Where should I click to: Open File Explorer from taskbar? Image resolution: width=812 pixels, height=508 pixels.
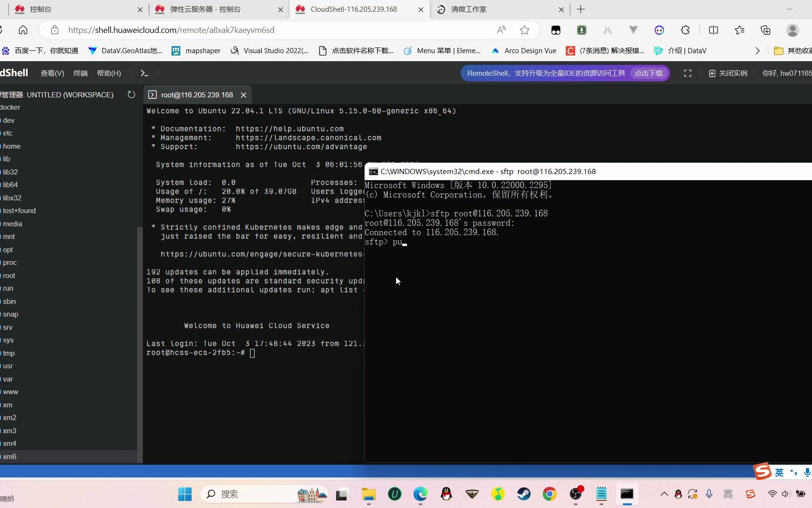pyautogui.click(x=368, y=494)
